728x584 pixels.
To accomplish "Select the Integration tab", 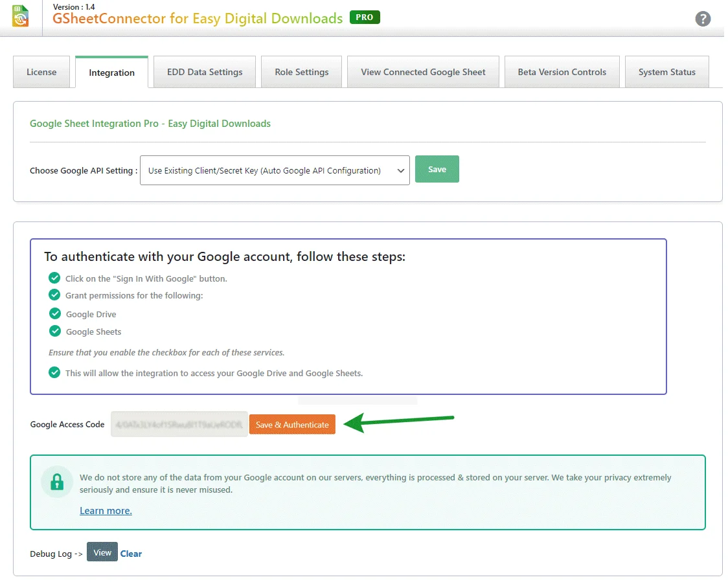I will (x=111, y=73).
